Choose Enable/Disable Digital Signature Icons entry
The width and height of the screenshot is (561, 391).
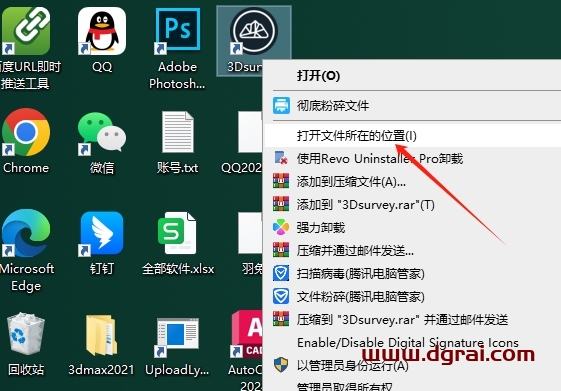412,342
